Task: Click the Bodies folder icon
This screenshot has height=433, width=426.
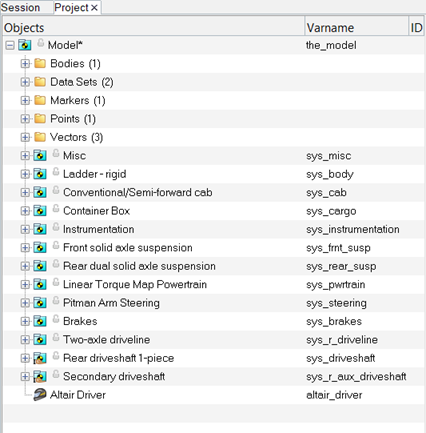Action: 40,63
